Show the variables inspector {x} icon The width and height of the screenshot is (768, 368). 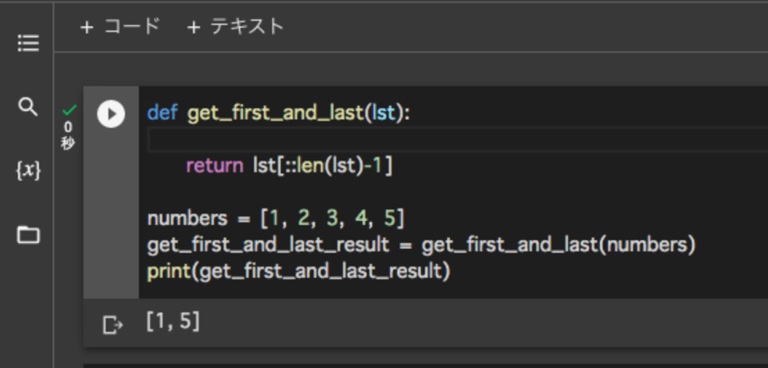[x=28, y=170]
